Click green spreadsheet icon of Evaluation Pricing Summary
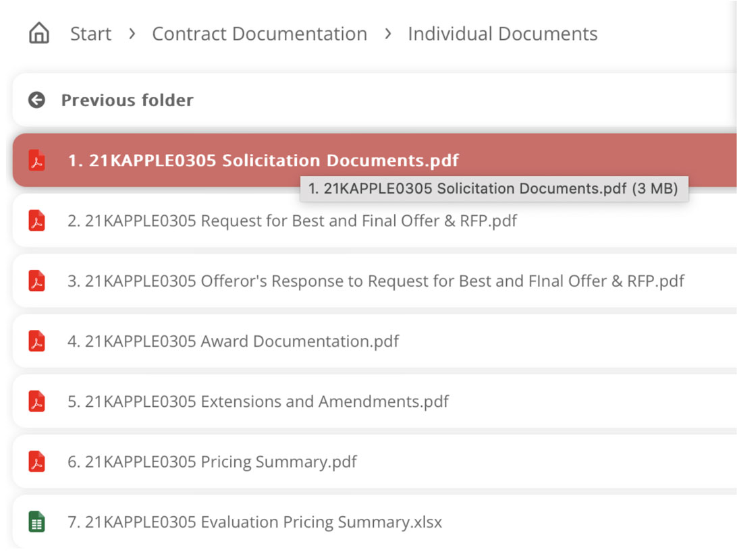This screenshot has height=560, width=737. [37, 522]
